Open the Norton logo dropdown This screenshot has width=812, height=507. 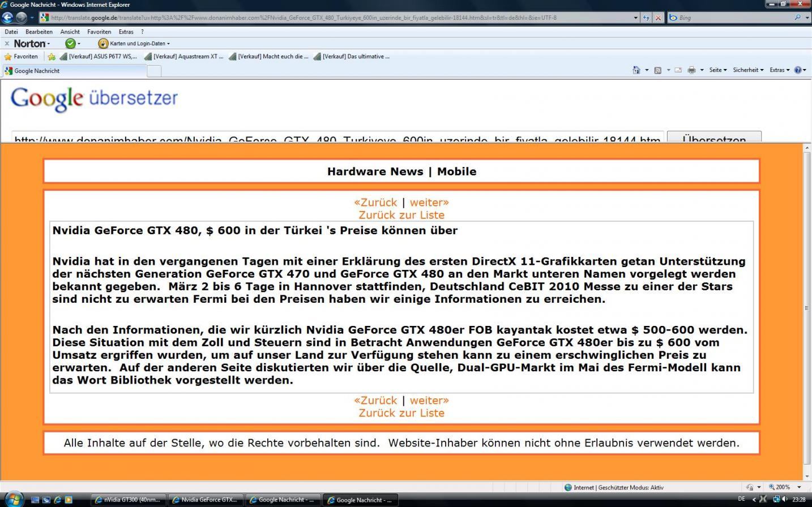coord(32,44)
